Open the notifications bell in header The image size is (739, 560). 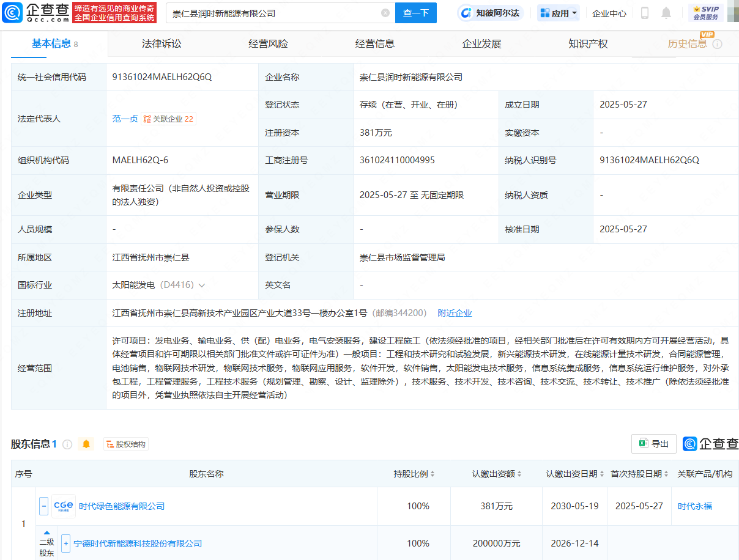[666, 13]
